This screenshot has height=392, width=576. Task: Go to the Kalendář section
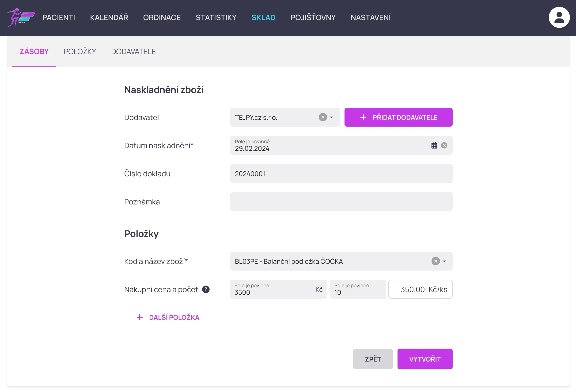point(109,17)
